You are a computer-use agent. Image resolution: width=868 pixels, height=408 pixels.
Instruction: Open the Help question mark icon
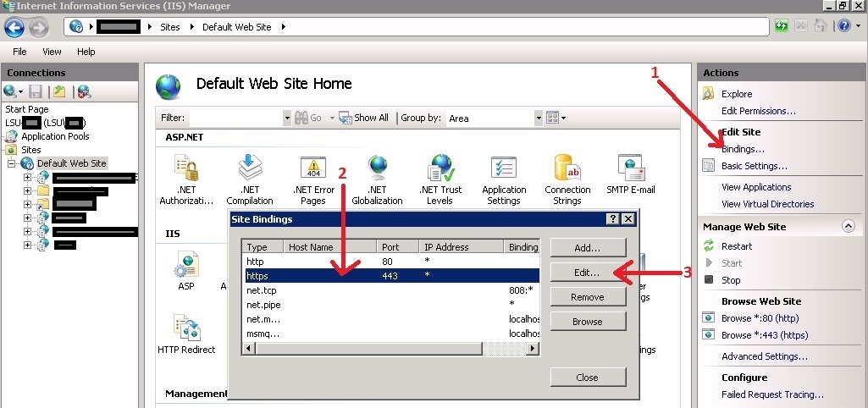pos(843,26)
